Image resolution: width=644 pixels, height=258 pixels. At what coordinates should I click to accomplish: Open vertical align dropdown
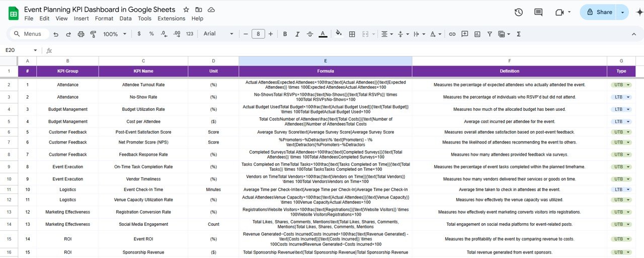(x=403, y=34)
